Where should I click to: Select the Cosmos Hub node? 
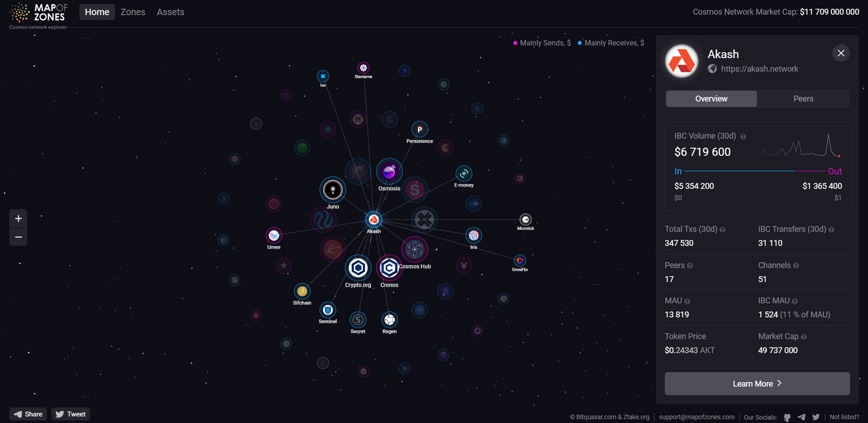[414, 249]
